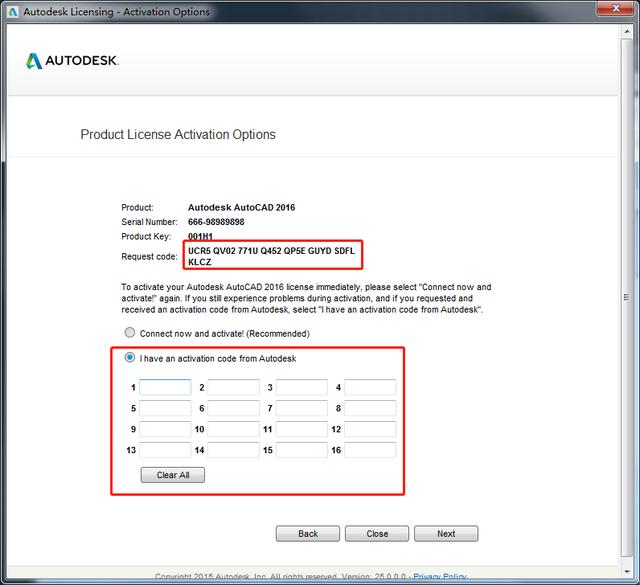This screenshot has width=640, height=585.
Task: Click activation code field 1
Action: (165, 387)
